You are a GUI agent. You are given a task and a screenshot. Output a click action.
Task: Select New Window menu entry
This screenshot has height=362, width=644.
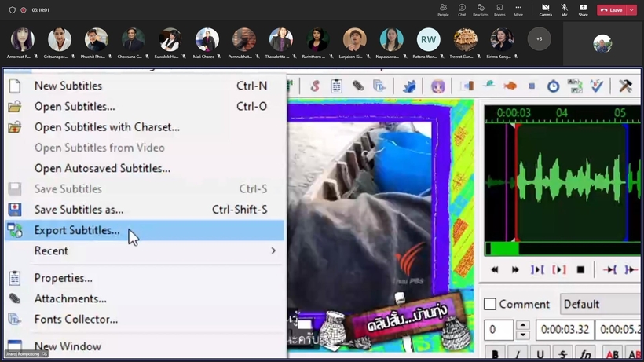[145, 346]
